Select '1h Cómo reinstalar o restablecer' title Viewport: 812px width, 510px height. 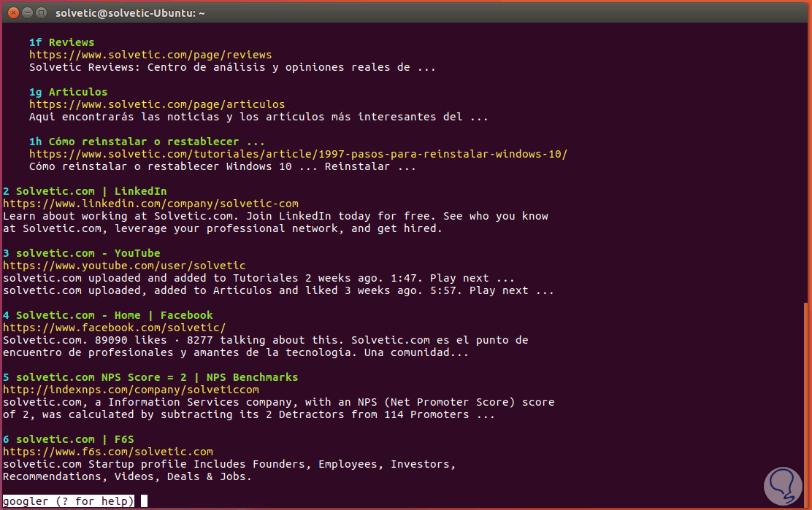147,142
